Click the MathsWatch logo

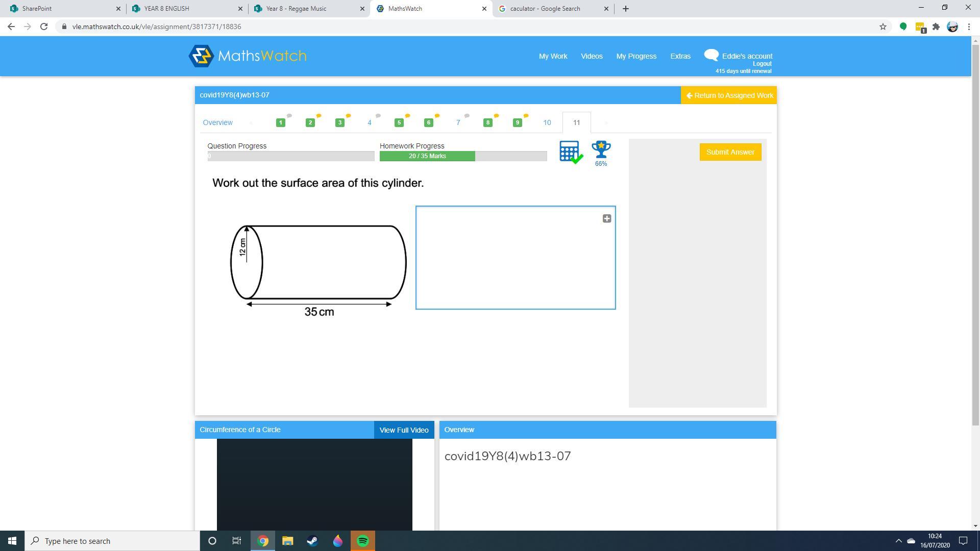point(248,56)
